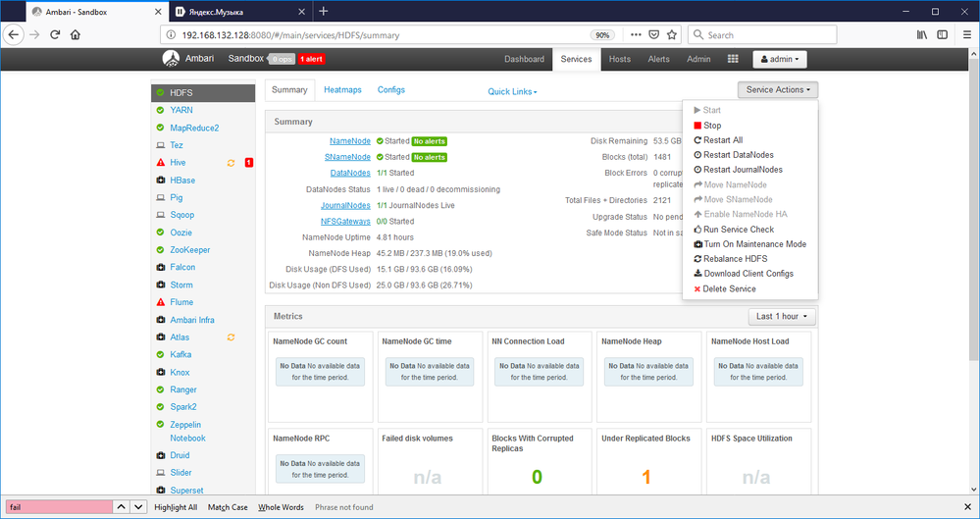Screen dimensions: 980x519
Task: Click the HBase maintenance mode icon
Action: point(161,181)
